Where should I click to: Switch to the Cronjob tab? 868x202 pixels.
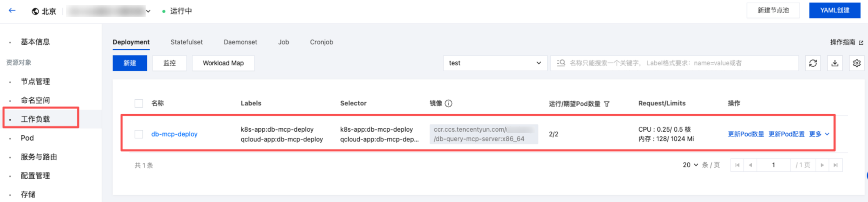(321, 42)
